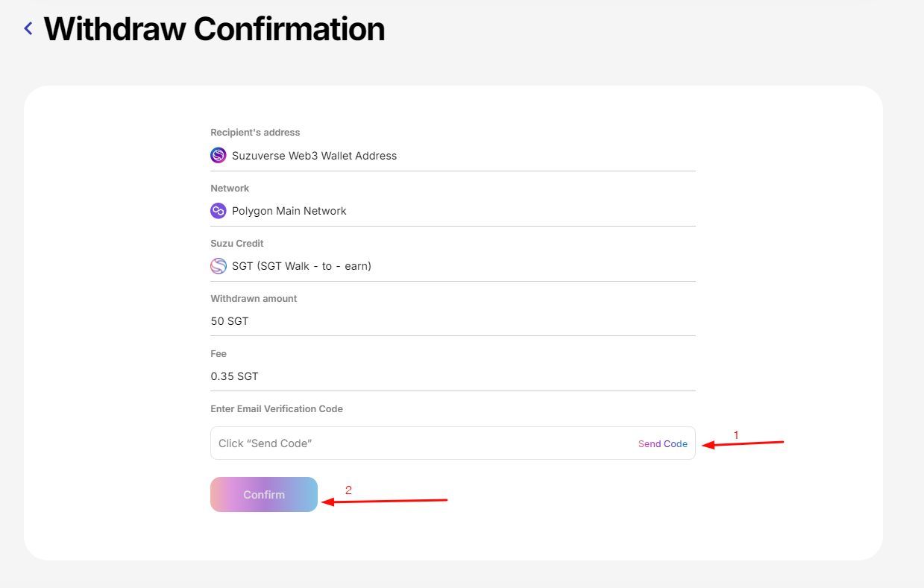
Task: Click the Suzu Credit label
Action: tap(236, 244)
